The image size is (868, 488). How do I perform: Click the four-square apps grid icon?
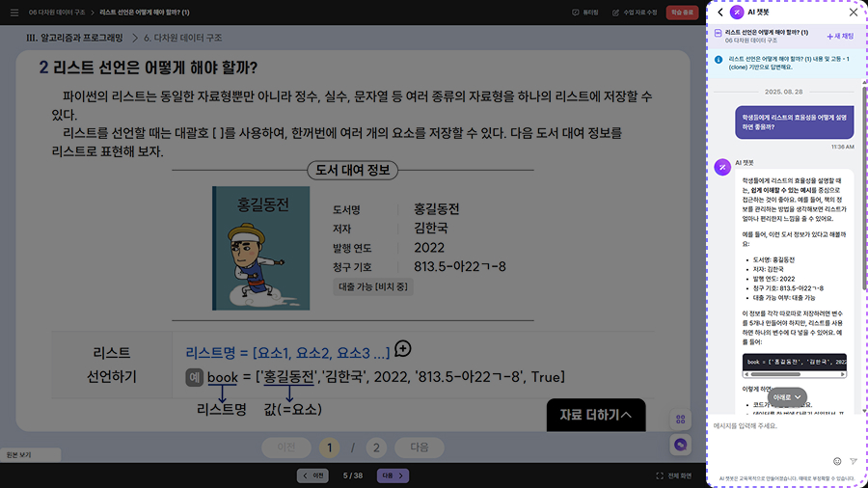tap(681, 420)
